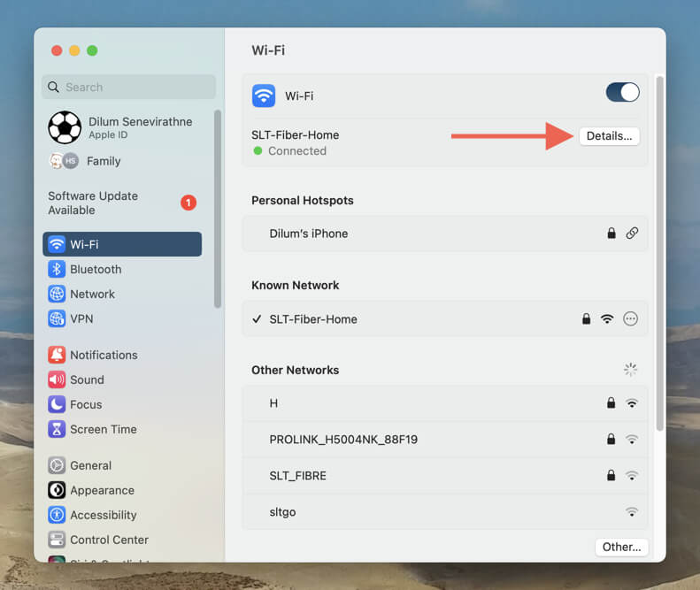This screenshot has height=590, width=700.
Task: Open Dilum Senevirathne Apple ID
Action: coord(120,127)
